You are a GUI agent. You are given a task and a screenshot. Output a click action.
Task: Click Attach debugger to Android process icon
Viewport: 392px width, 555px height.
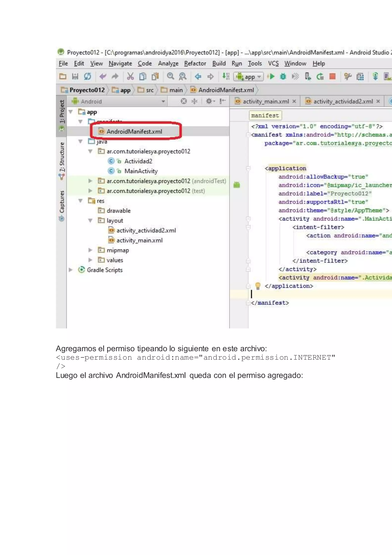coord(308,76)
